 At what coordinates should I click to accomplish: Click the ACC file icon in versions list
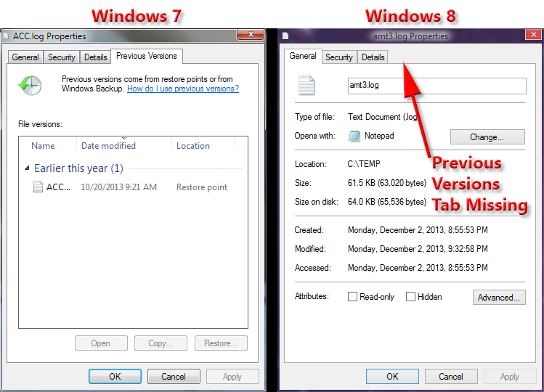coord(38,187)
